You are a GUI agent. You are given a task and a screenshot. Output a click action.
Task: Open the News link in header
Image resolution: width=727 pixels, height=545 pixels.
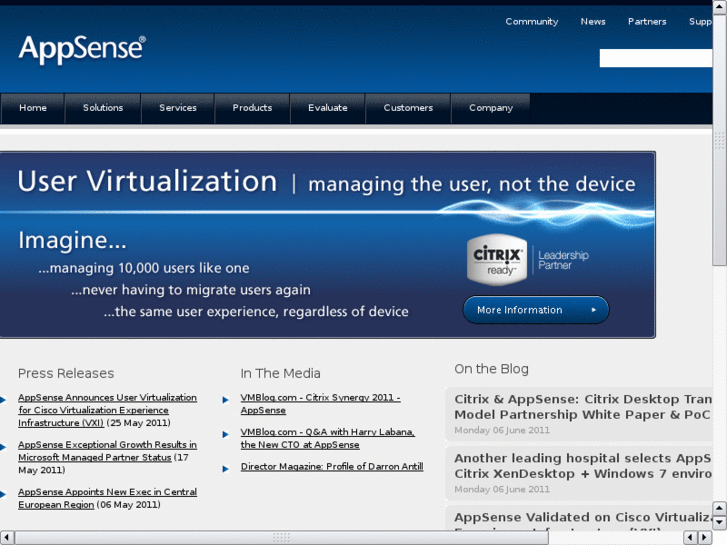[x=593, y=22]
